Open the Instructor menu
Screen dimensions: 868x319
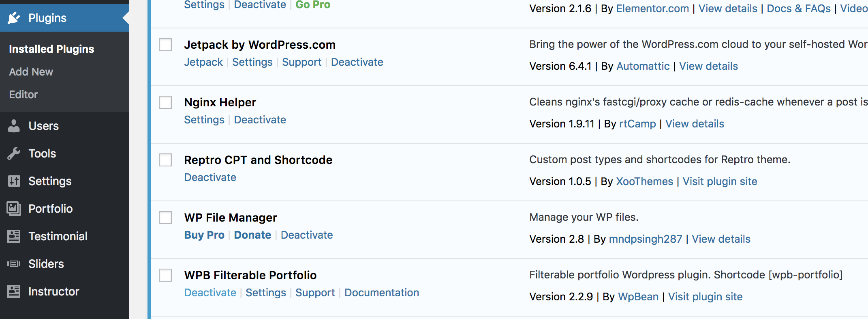click(64, 291)
